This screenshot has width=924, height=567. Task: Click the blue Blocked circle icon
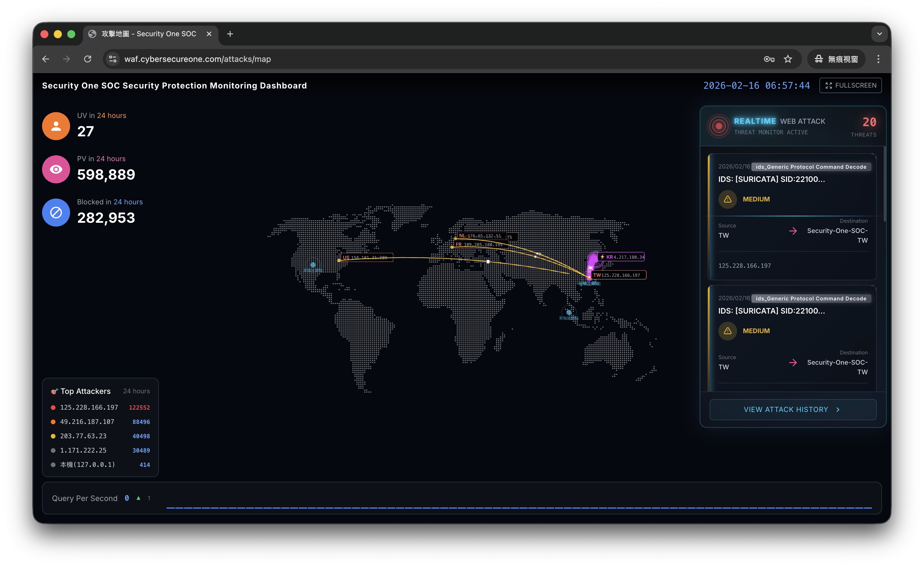(x=56, y=212)
